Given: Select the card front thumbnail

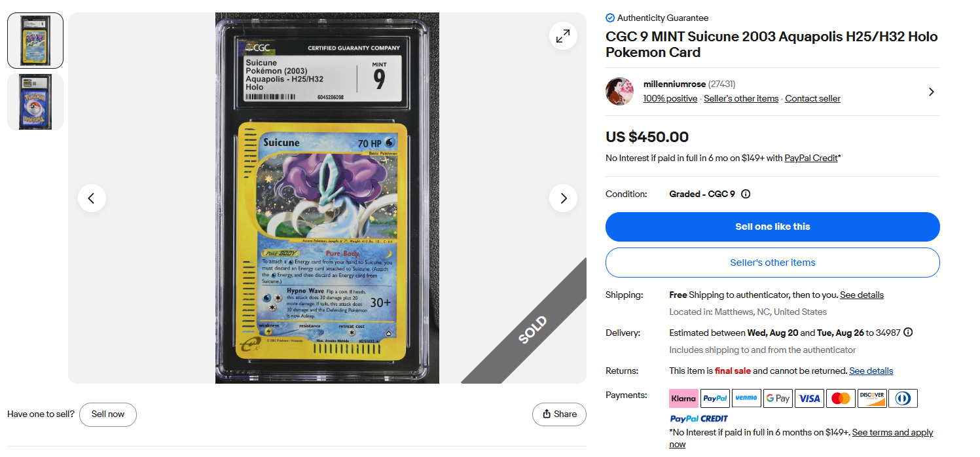Looking at the screenshot, I should tap(35, 41).
